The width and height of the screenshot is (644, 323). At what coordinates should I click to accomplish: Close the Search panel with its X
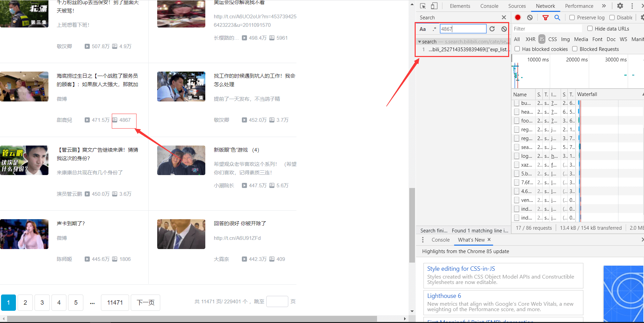(x=504, y=17)
